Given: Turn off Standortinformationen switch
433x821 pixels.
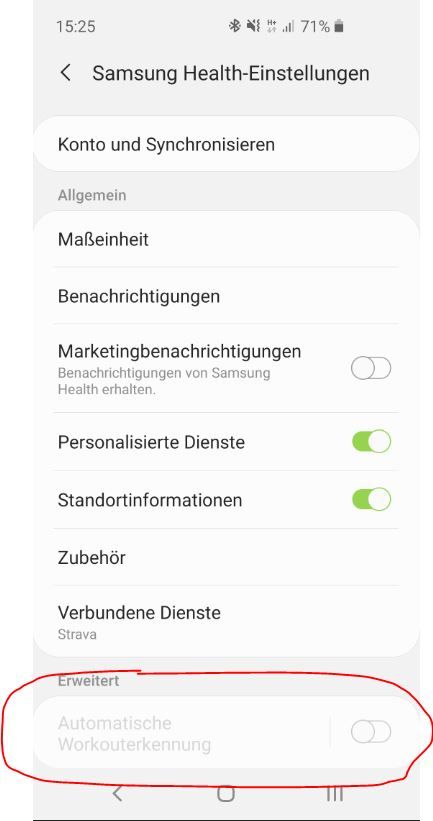Looking at the screenshot, I should click(x=371, y=499).
